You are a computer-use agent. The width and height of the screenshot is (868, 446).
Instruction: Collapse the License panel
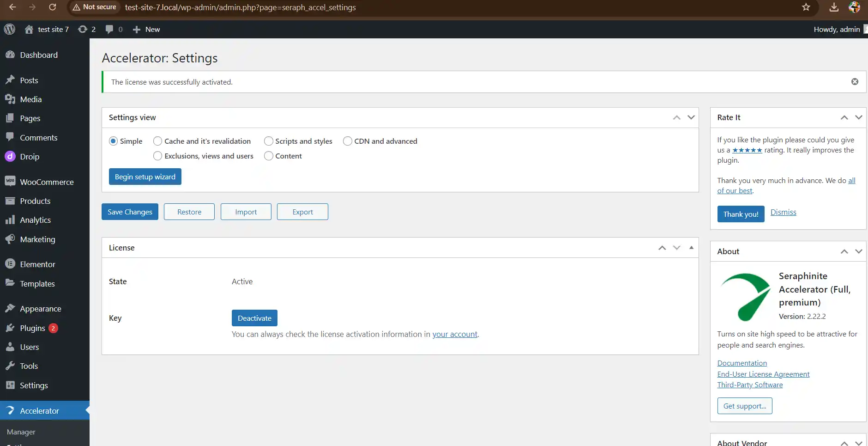click(691, 247)
